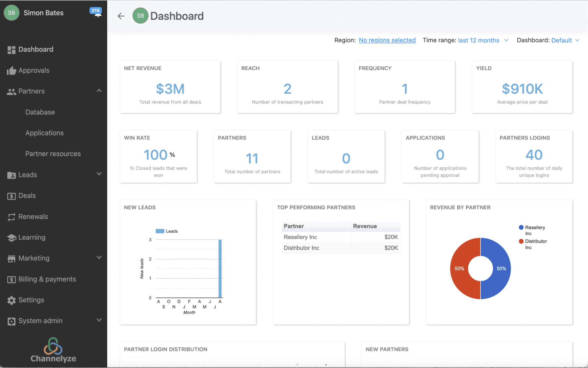Expand the System admin section
Screen dimensions: 588x368
click(x=99, y=321)
